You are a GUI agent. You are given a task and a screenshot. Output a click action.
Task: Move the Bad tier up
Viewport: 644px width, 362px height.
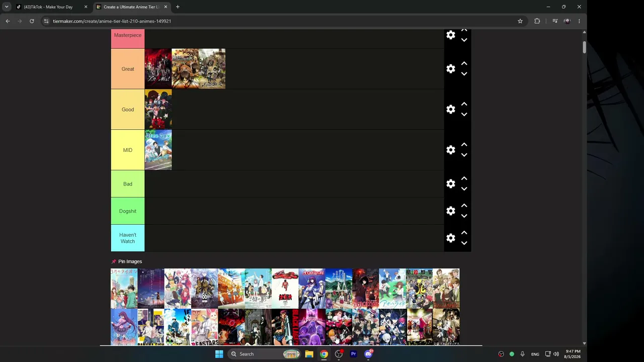click(x=464, y=179)
